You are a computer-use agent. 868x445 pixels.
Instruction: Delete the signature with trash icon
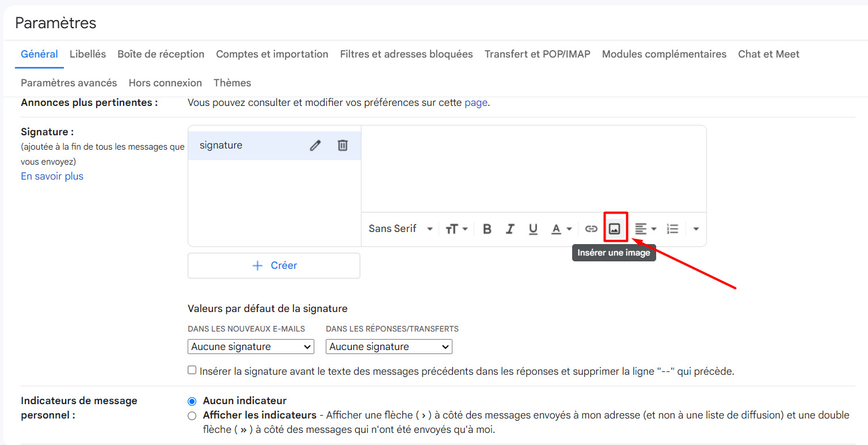[342, 146]
